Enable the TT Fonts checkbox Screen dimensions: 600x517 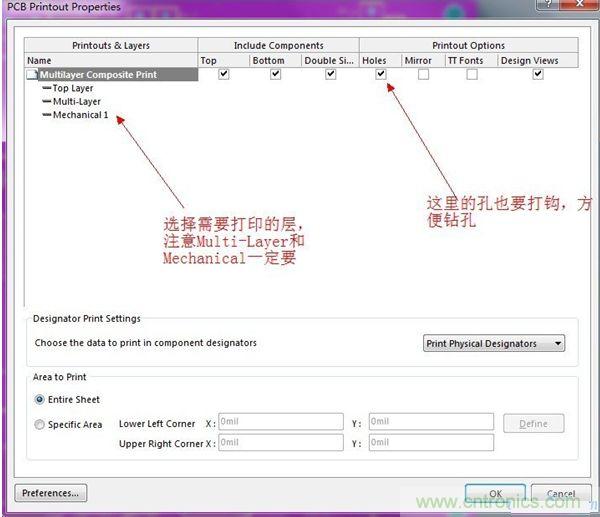click(472, 74)
